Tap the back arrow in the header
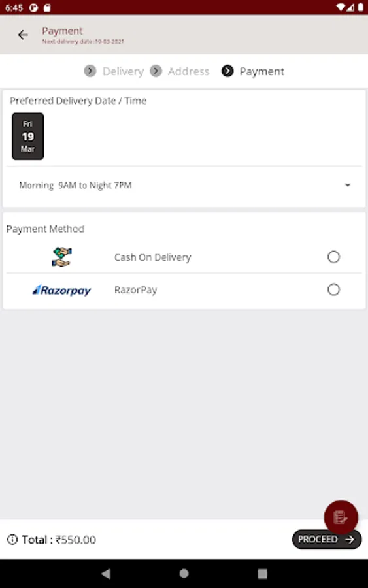The image size is (368, 588). pyautogui.click(x=23, y=35)
